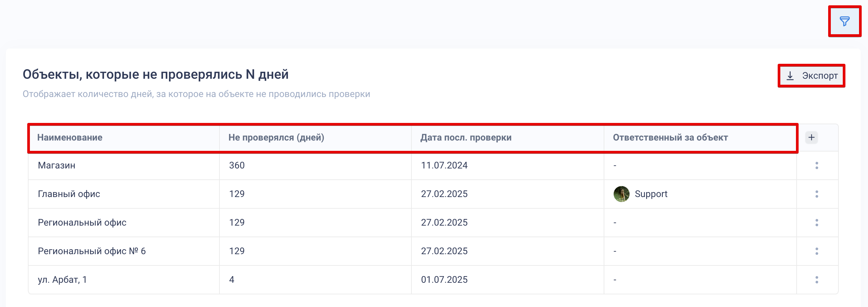868x307 pixels.
Task: Click the 360 days value
Action: click(237, 165)
